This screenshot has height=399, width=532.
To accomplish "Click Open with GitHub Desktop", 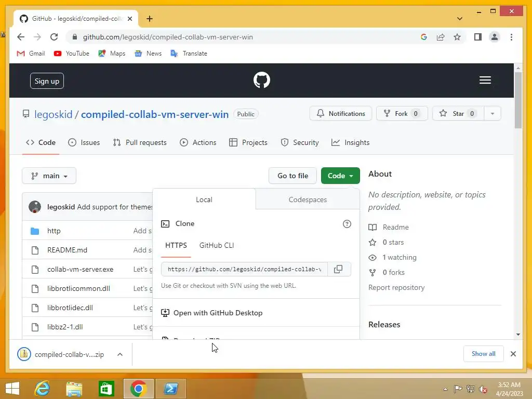I will click(x=212, y=313).
